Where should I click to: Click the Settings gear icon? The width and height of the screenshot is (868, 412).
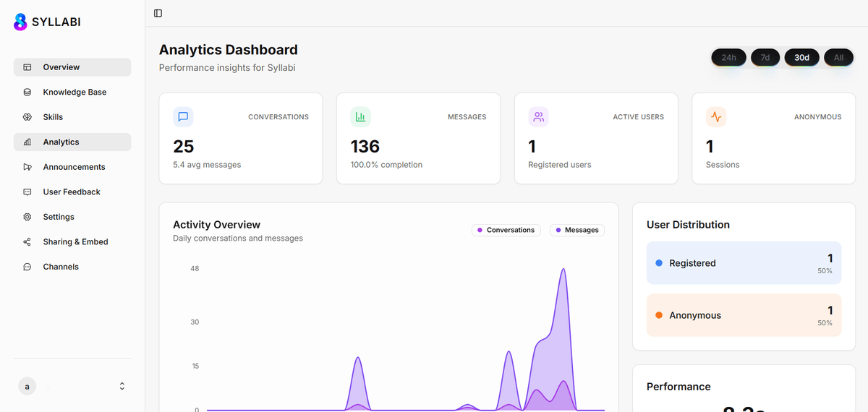[27, 217]
